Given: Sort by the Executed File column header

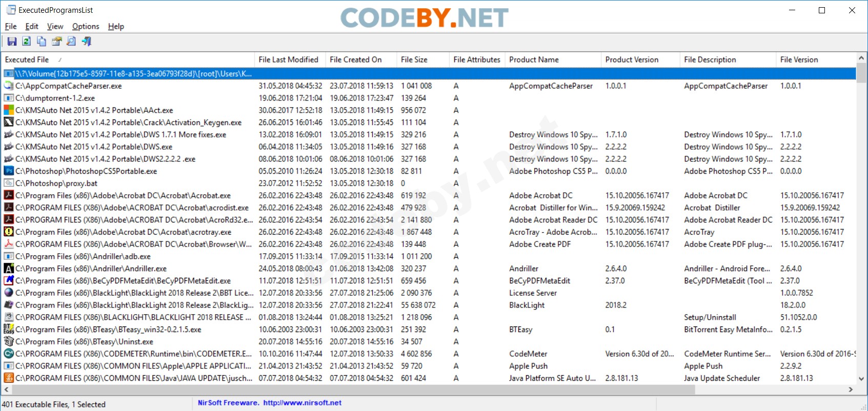Looking at the screenshot, I should tap(27, 60).
